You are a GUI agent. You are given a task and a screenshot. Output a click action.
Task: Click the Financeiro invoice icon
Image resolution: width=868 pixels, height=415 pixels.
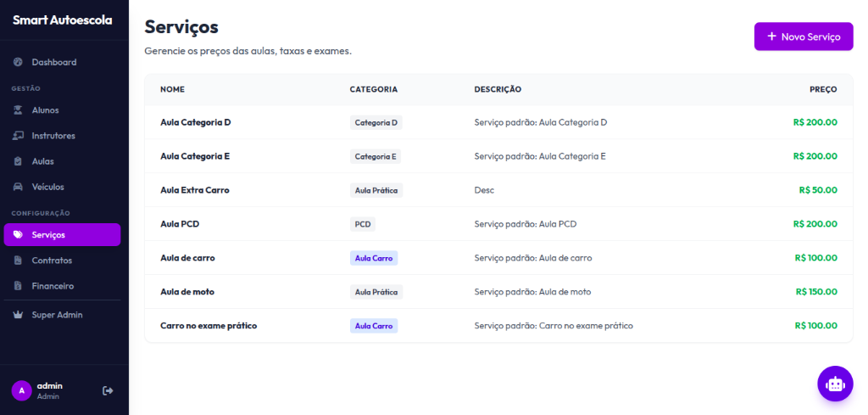point(18,286)
